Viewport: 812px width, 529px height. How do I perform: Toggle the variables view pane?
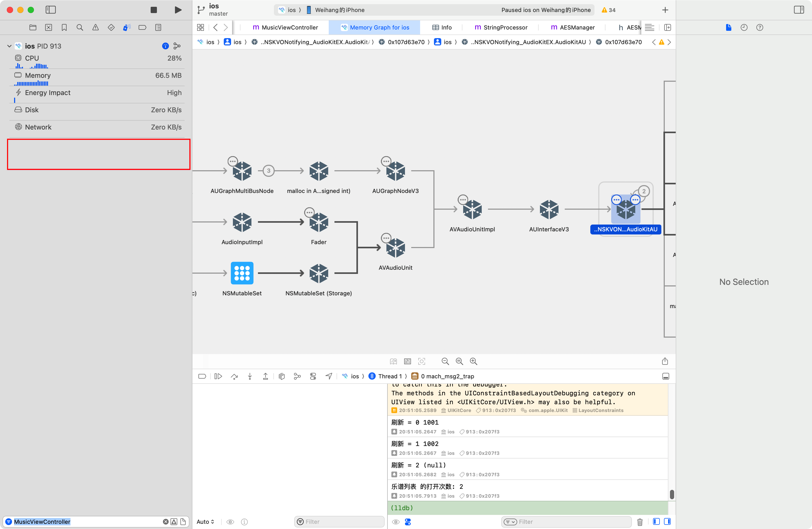tap(656, 521)
